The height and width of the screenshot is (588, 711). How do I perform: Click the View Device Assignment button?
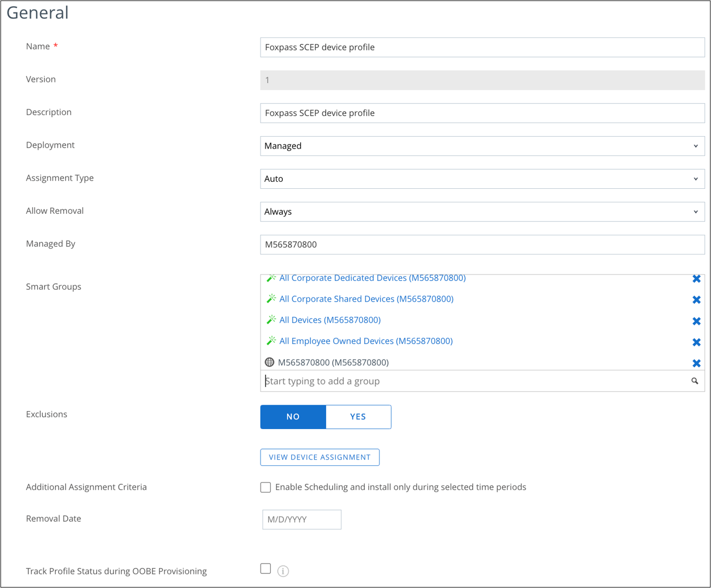[x=320, y=457]
